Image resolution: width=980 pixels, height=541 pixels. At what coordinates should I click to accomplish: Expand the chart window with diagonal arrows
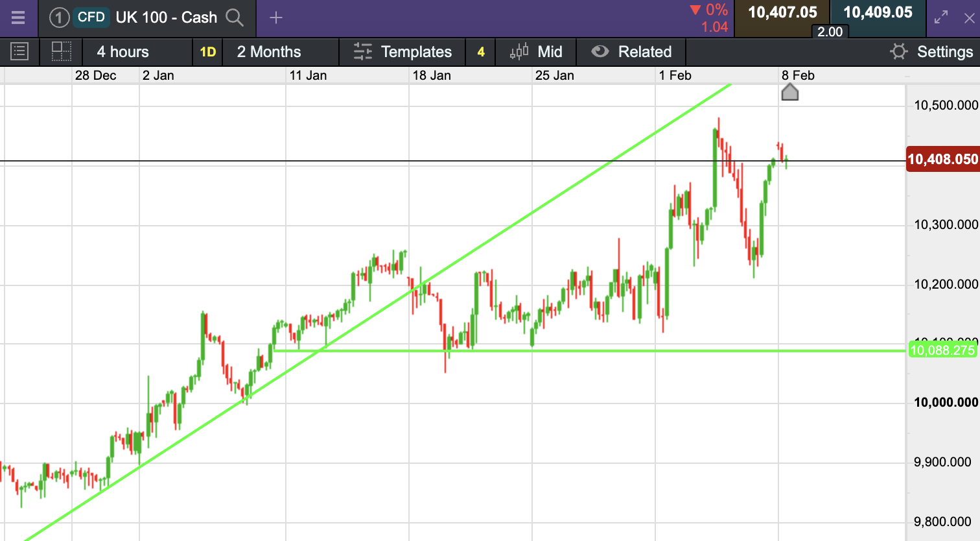point(941,18)
